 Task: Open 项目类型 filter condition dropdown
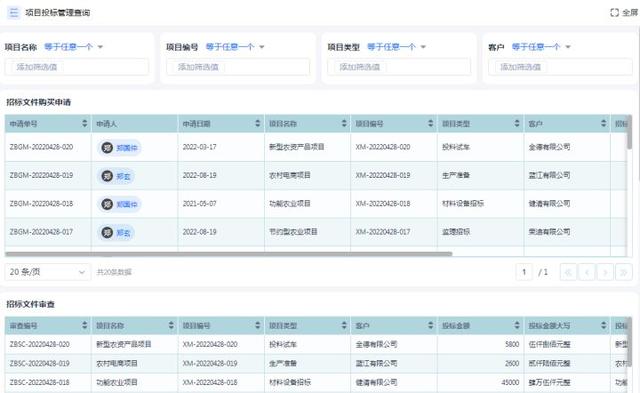(x=396, y=47)
